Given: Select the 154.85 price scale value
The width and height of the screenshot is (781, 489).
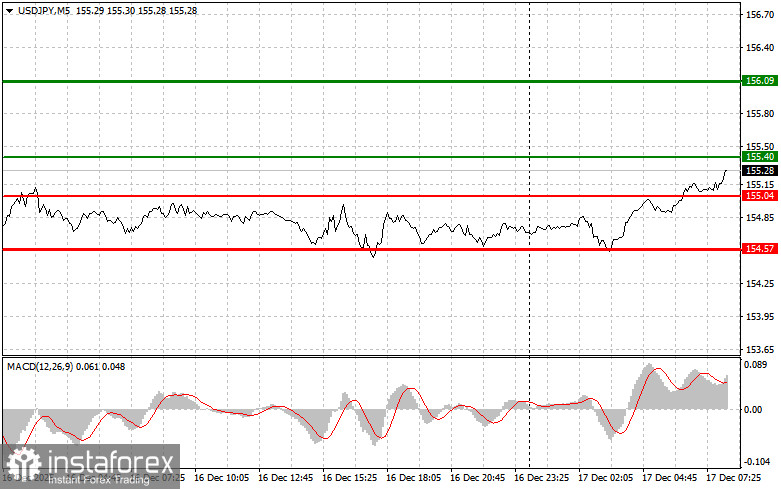Looking at the screenshot, I should [x=760, y=217].
